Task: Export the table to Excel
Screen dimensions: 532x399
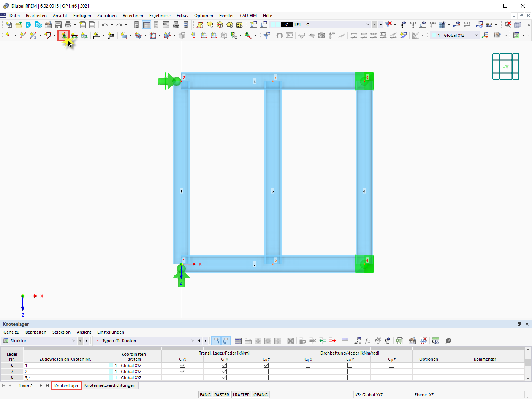Action: 400,341
